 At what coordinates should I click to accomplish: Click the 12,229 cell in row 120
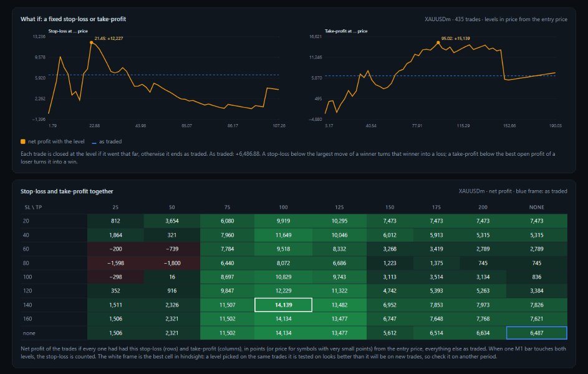pos(283,291)
